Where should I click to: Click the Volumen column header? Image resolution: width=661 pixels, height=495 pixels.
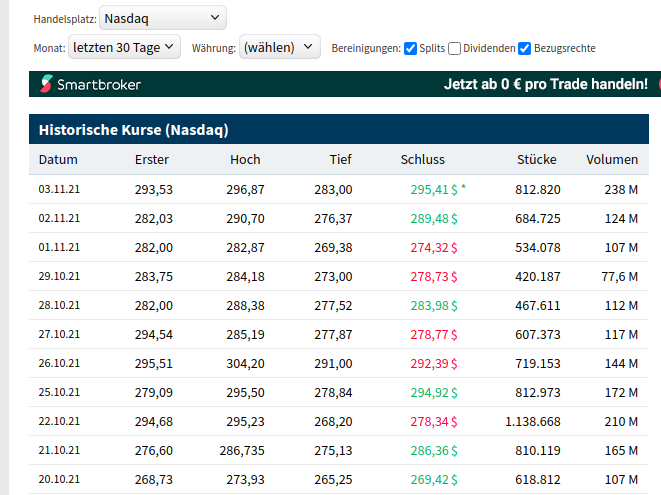point(611,160)
